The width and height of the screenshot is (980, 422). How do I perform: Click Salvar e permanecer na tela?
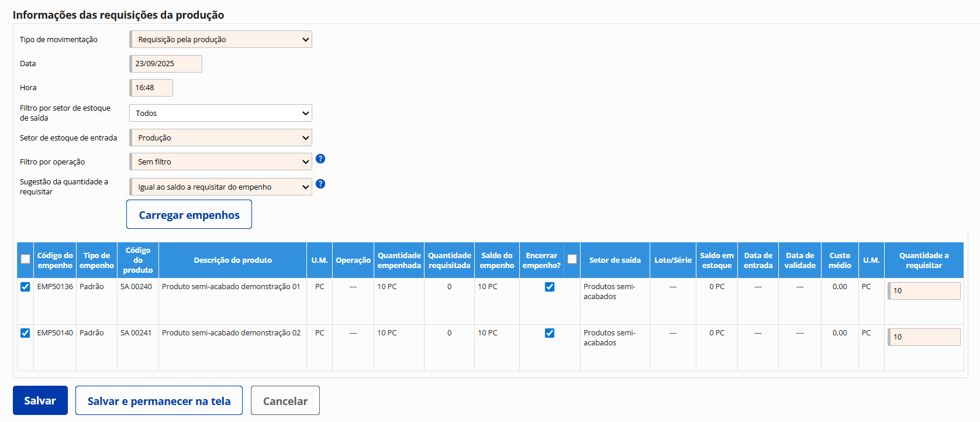coord(158,401)
